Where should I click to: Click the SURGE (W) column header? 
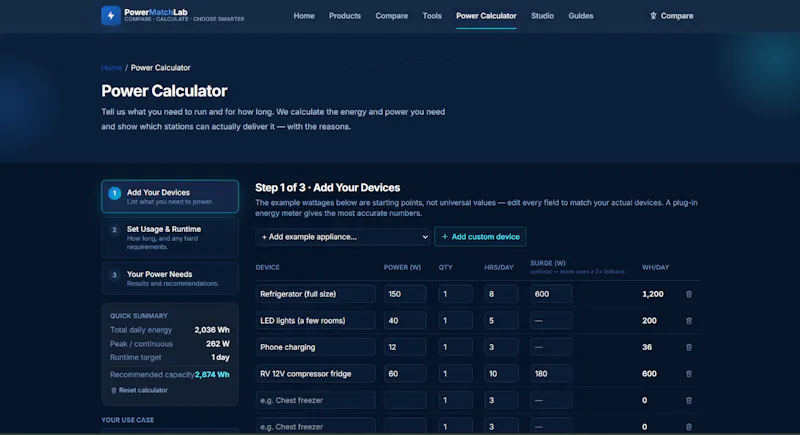[547, 263]
